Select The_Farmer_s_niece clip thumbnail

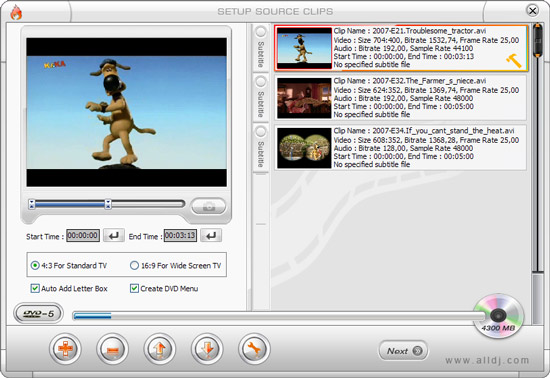pos(304,98)
